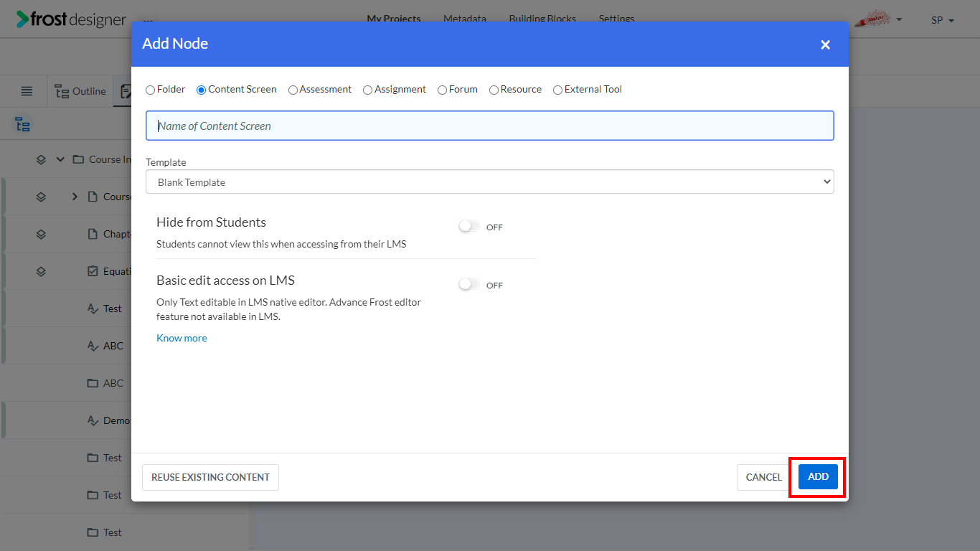Select the External Tool option

(x=557, y=90)
